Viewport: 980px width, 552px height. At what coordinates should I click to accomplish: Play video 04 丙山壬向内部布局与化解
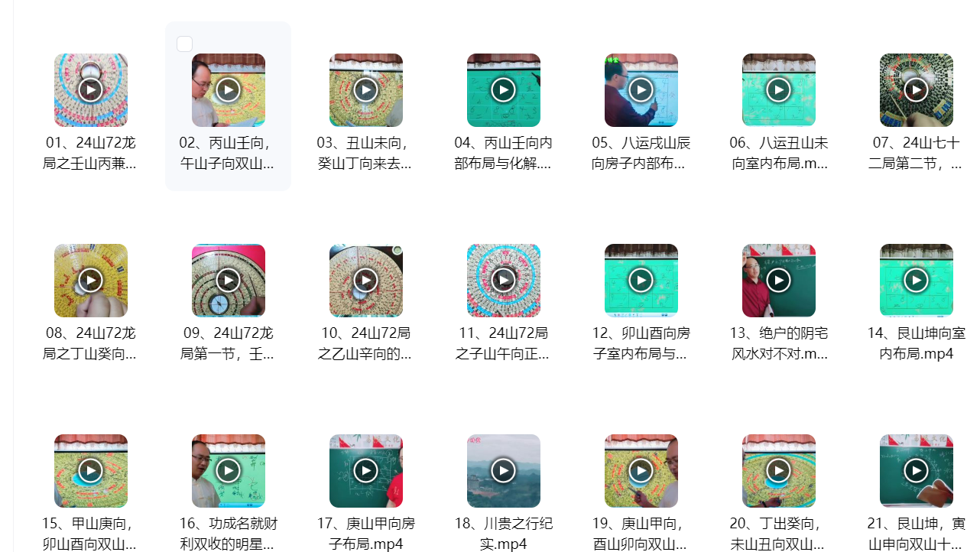[504, 89]
